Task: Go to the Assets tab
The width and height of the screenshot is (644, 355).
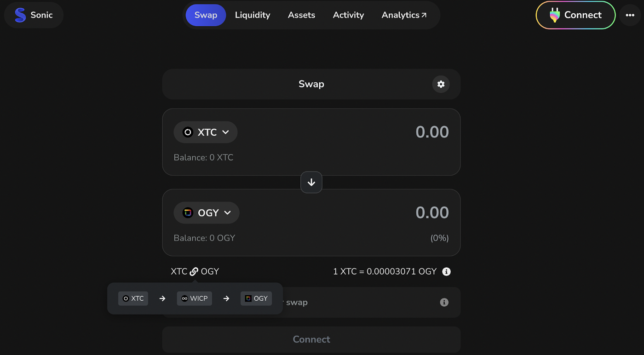Action: (x=301, y=15)
